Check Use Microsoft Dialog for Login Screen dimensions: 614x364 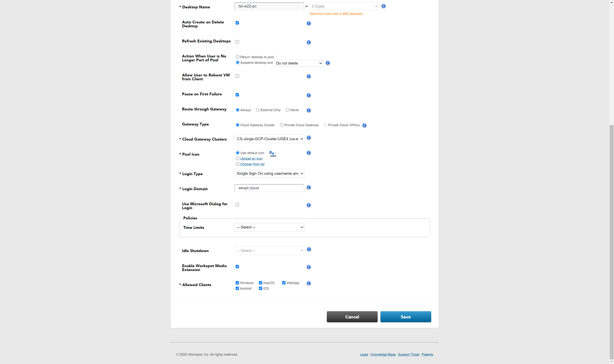point(237,204)
